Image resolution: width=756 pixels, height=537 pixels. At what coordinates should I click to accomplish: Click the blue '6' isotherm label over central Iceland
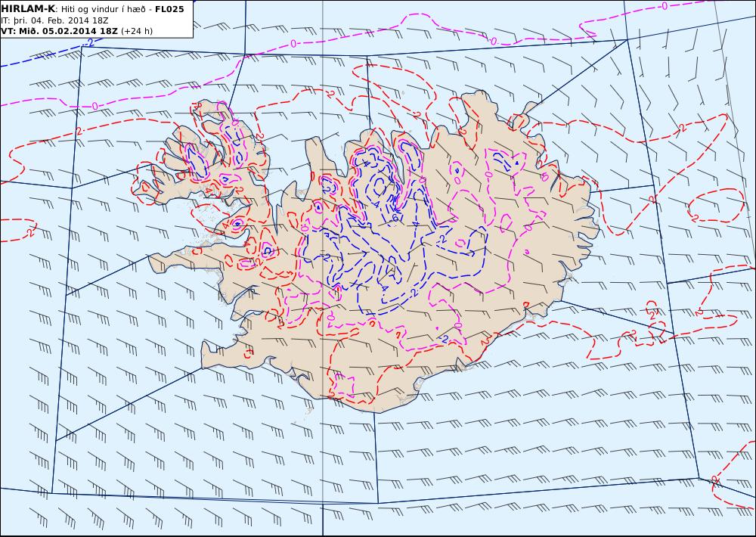coord(395,218)
